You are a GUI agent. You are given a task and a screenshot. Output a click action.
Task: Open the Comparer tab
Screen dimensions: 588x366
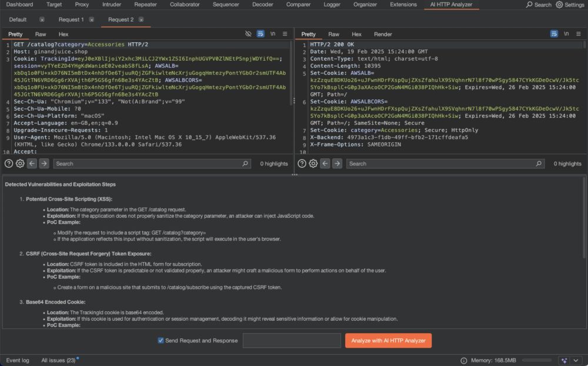pyautogui.click(x=298, y=5)
